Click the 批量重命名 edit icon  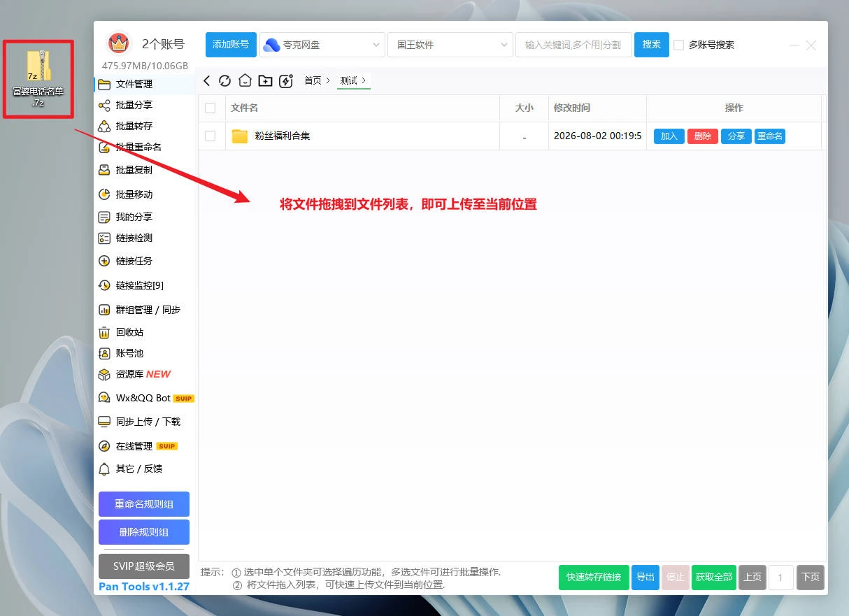point(104,148)
